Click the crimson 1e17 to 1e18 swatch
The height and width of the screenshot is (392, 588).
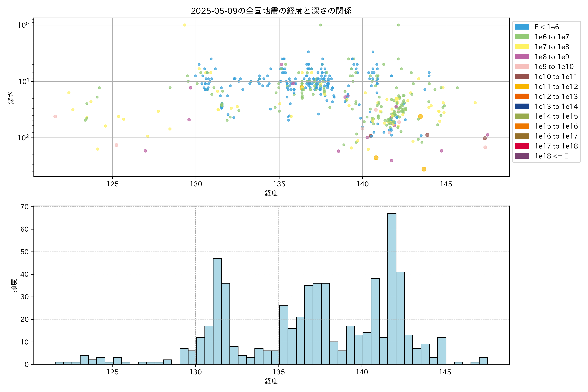(522, 146)
